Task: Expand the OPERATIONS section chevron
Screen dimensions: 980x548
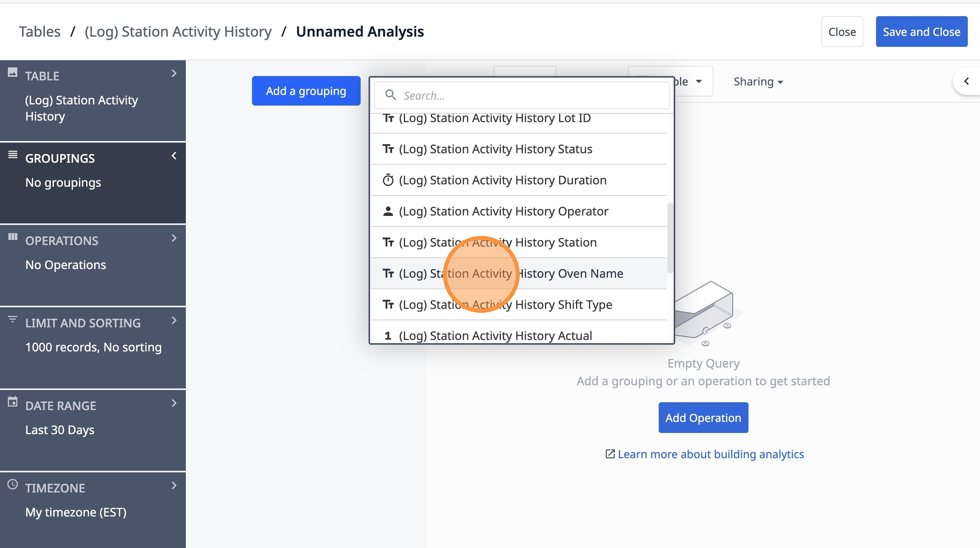Action: pos(174,238)
